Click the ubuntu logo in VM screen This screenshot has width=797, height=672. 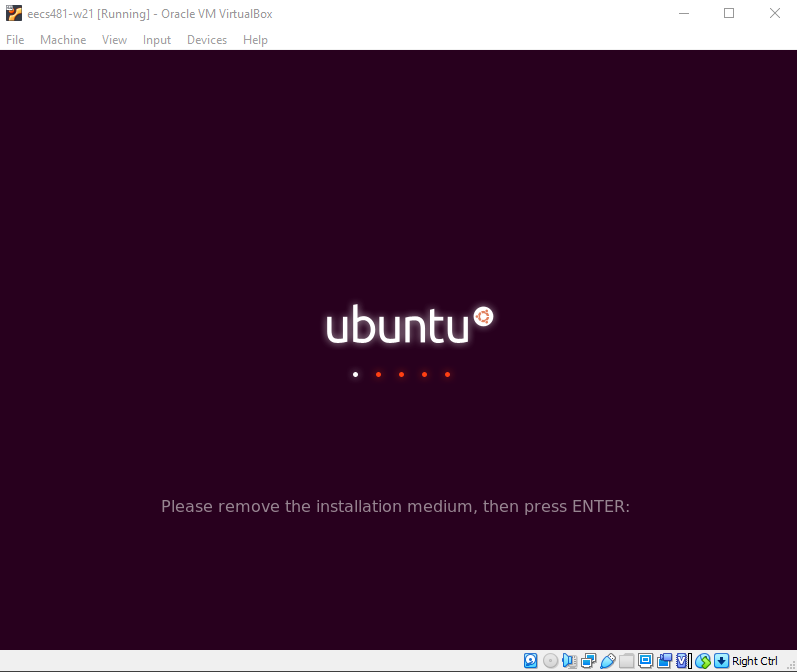pos(409,324)
